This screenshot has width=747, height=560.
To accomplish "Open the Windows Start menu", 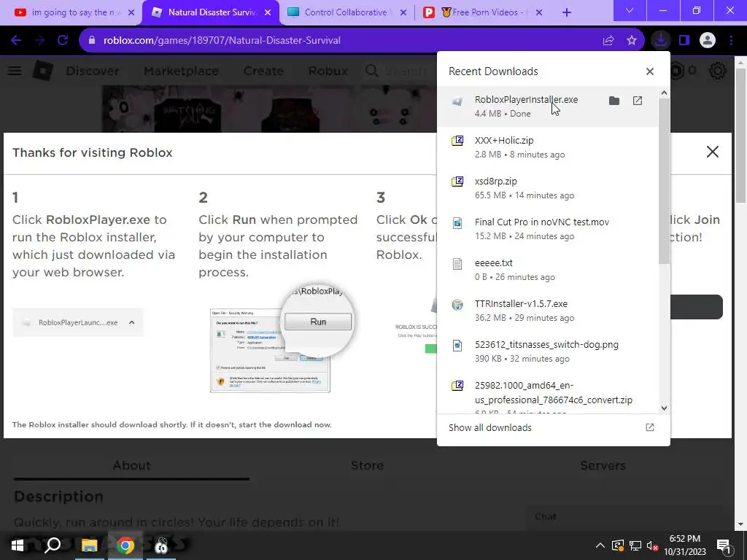I will 18,545.
